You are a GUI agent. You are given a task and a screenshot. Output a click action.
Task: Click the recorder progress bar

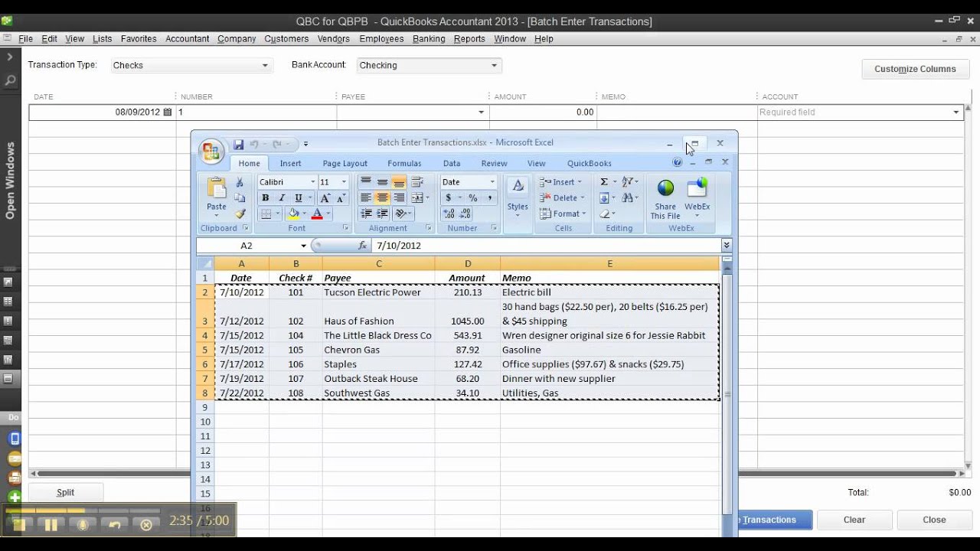[x=83, y=510]
